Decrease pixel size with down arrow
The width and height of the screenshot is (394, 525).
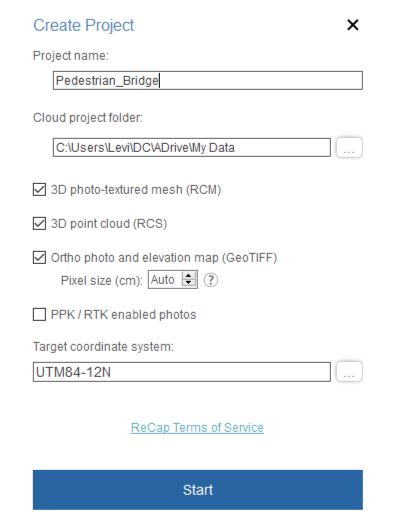coord(188,283)
